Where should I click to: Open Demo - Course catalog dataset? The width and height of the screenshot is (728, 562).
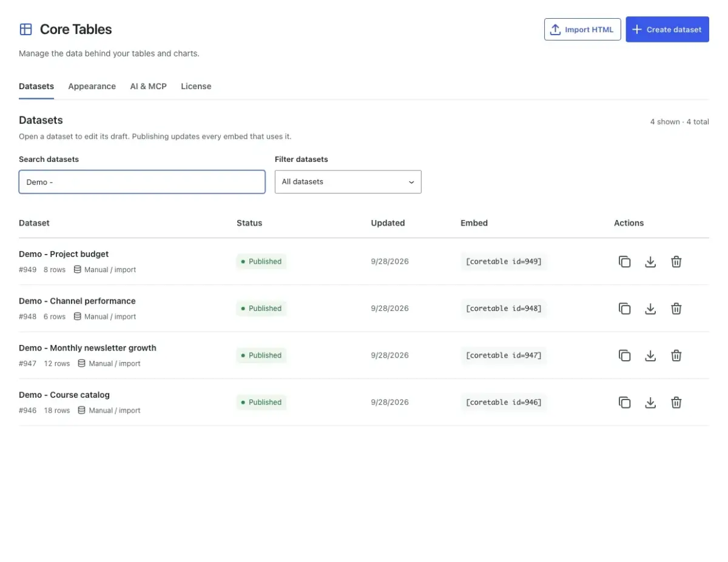pyautogui.click(x=64, y=395)
